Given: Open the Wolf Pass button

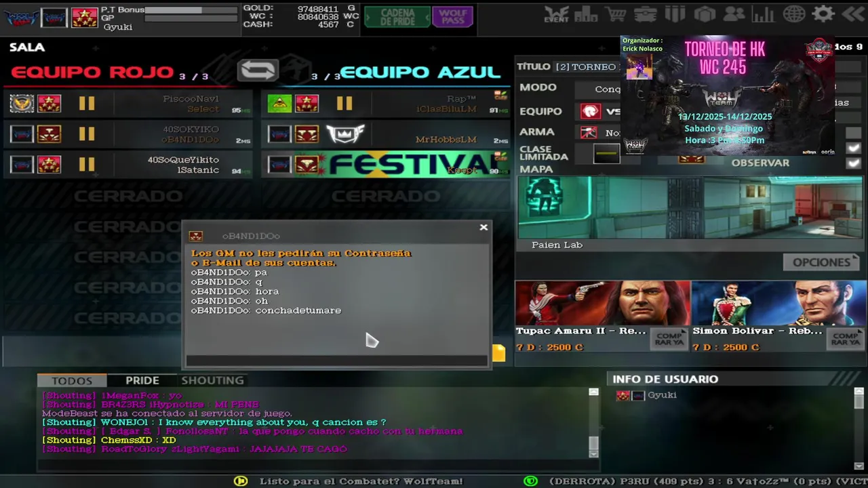Looking at the screenshot, I should point(452,17).
